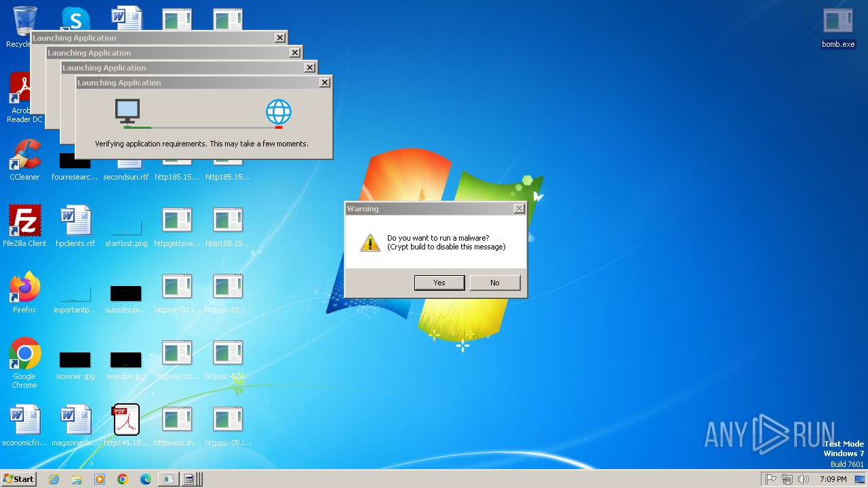Open File Explorer from the taskbar
868x488 pixels.
tap(77, 479)
